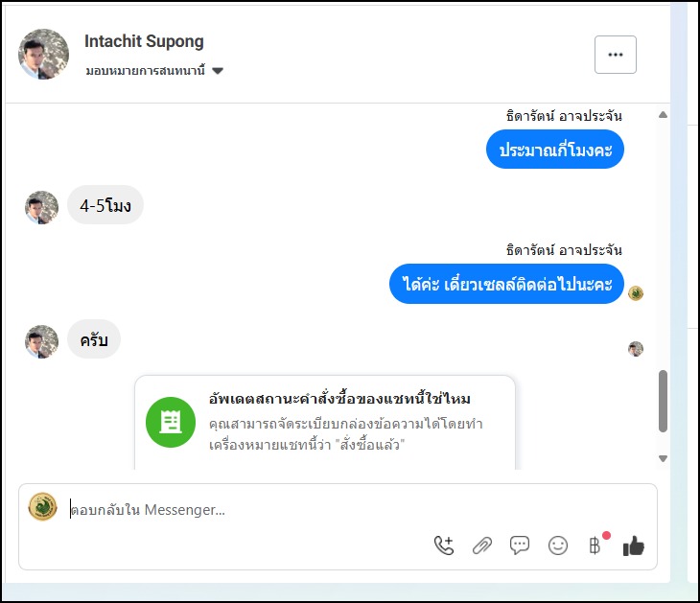
Task: Click the "4-5โมง" message bubble
Action: coord(105,205)
